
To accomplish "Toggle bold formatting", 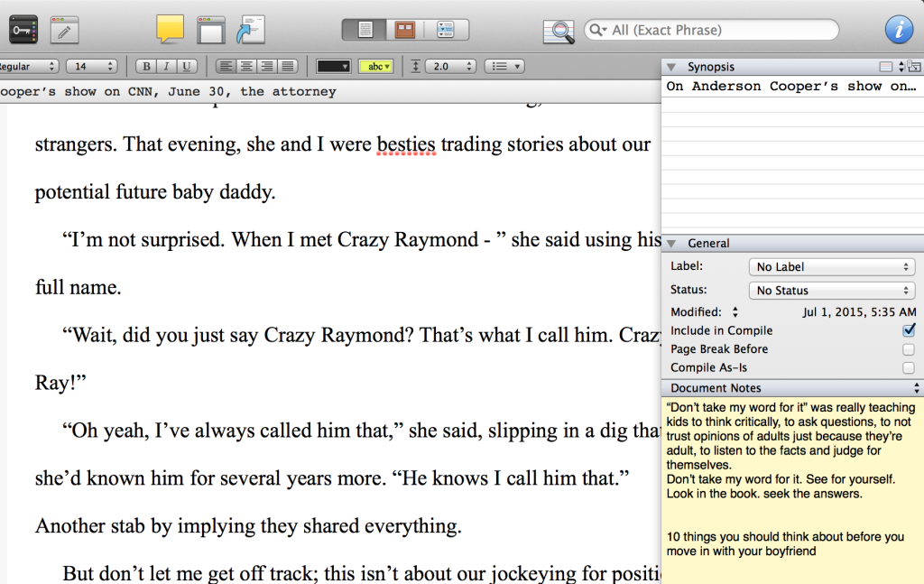I will pyautogui.click(x=145, y=66).
